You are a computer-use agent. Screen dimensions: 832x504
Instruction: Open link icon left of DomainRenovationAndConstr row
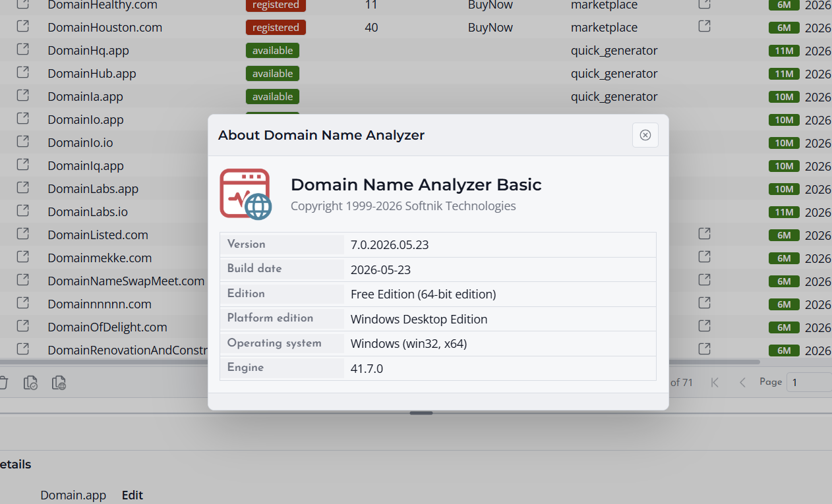pyautogui.click(x=22, y=349)
